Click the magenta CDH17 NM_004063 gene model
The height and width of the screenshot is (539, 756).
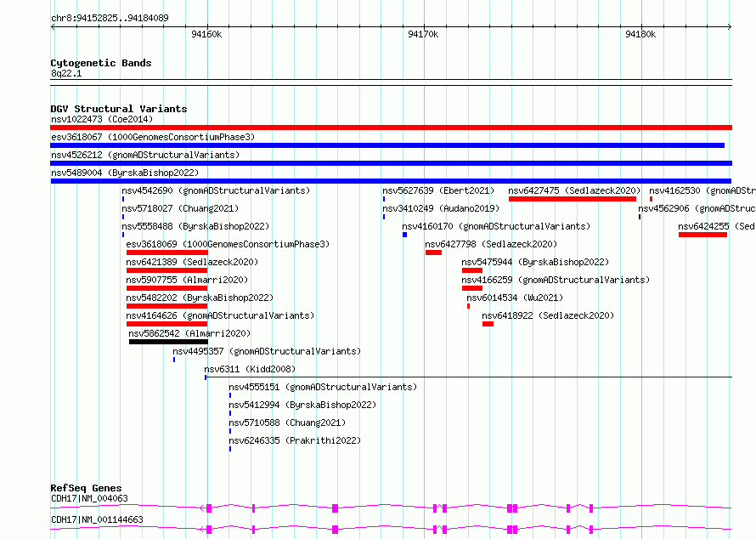pos(391,508)
